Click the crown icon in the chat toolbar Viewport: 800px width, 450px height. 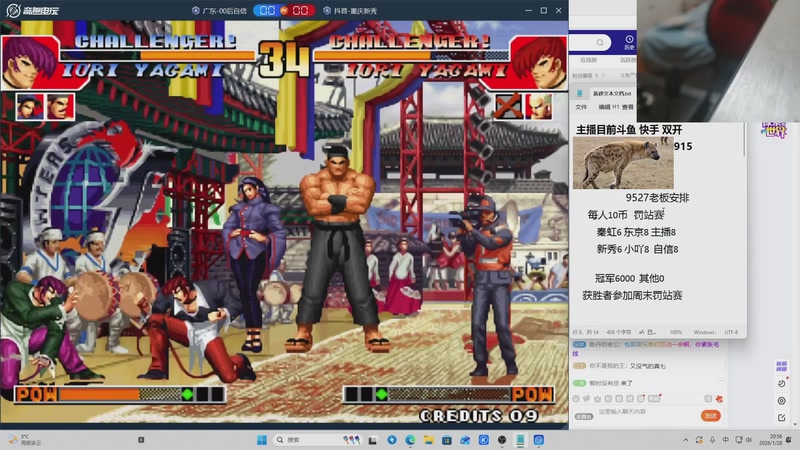pos(597,398)
